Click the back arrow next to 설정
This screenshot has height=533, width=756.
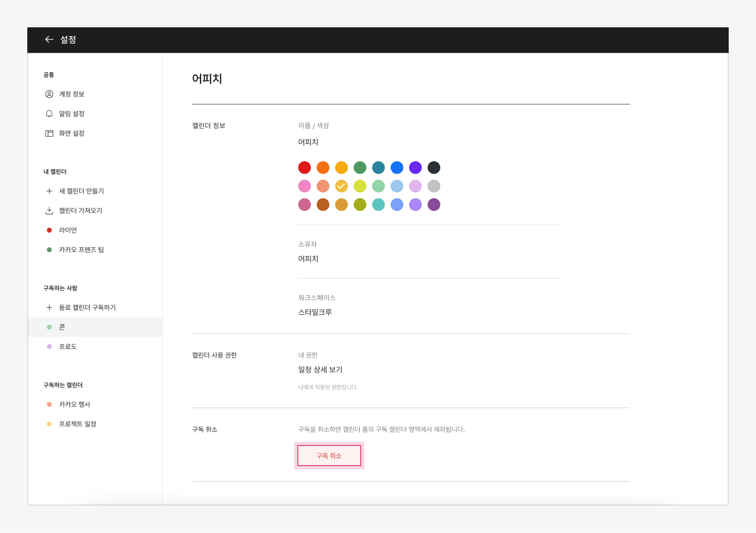pyautogui.click(x=49, y=40)
